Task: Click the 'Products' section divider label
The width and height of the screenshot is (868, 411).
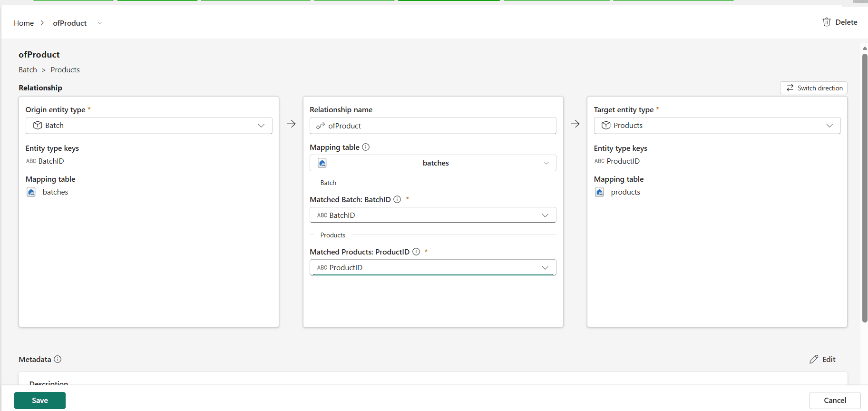Action: [x=333, y=235]
